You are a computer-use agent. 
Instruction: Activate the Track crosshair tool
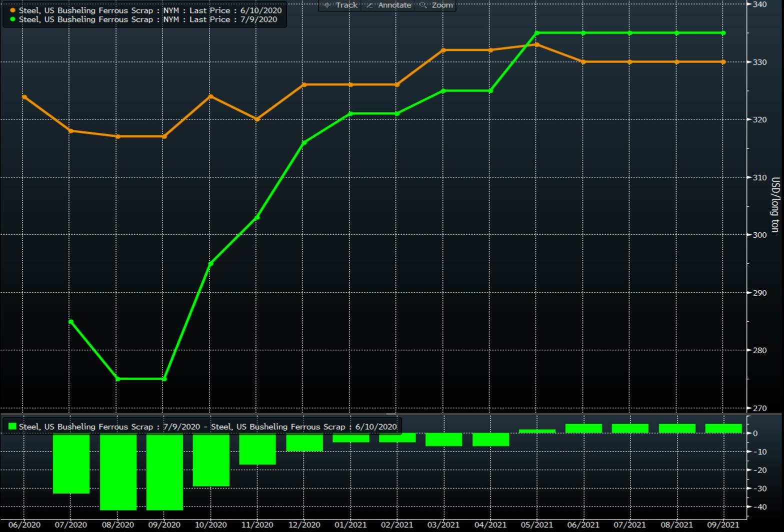[340, 5]
